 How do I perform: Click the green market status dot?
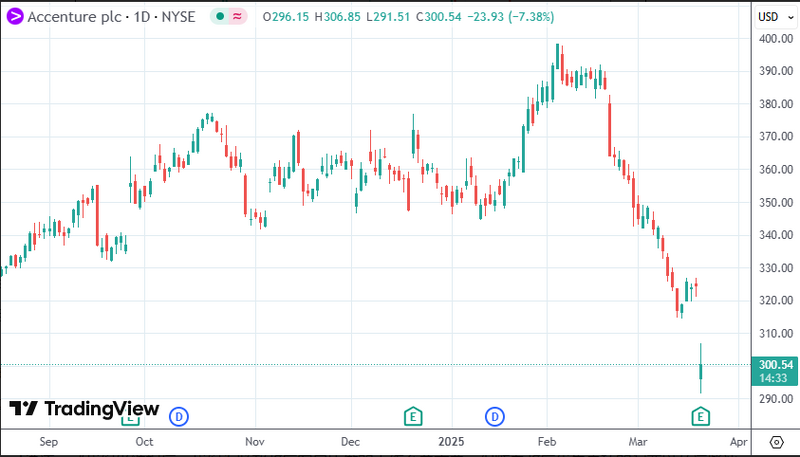coord(220,17)
